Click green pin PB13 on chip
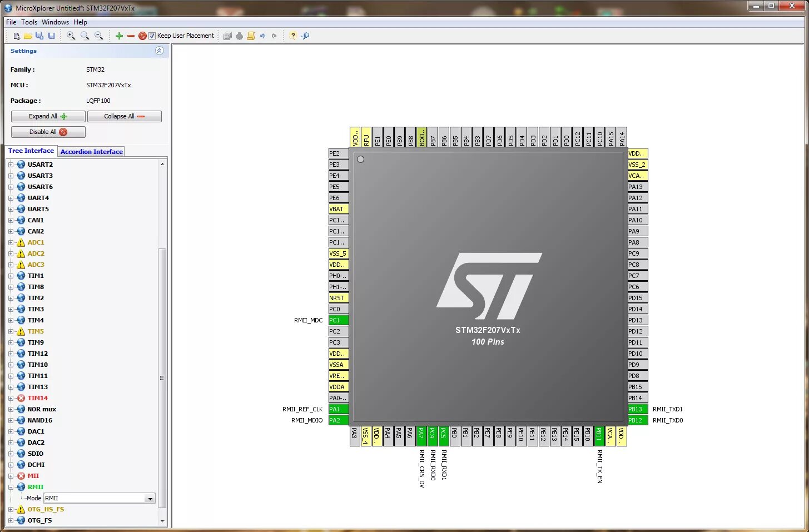This screenshot has width=809, height=532. [x=638, y=409]
